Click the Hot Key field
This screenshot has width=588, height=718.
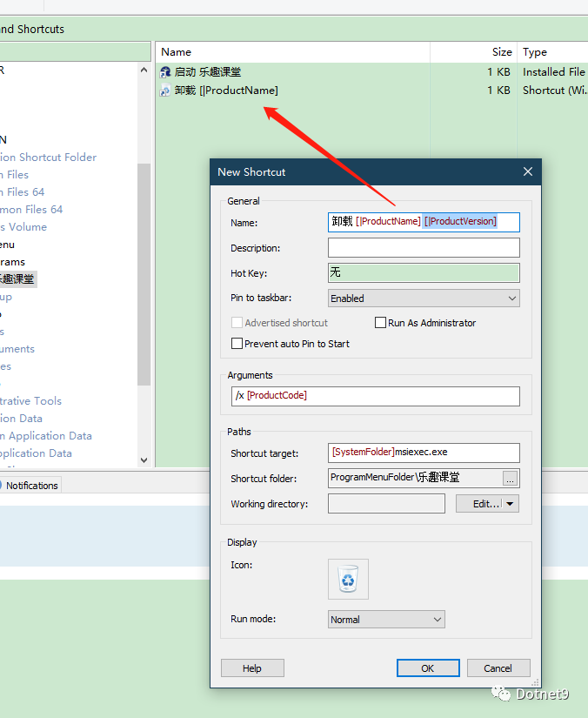(424, 273)
